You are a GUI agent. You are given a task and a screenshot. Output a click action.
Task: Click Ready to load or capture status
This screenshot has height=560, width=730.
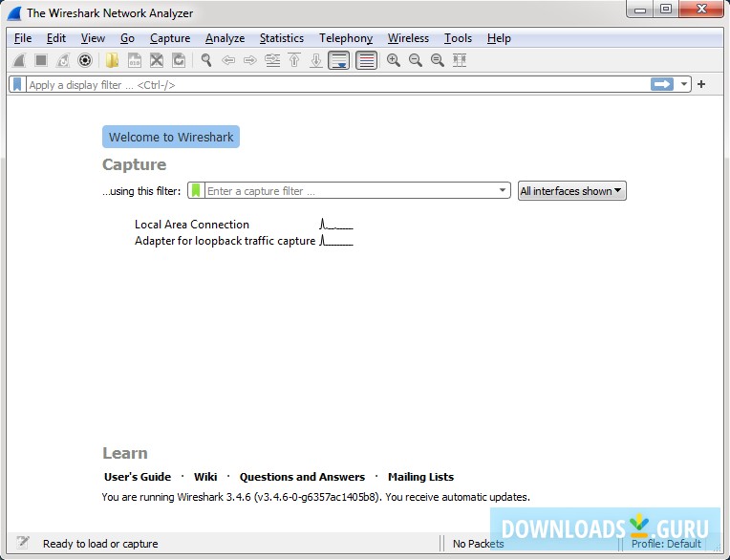coord(100,544)
